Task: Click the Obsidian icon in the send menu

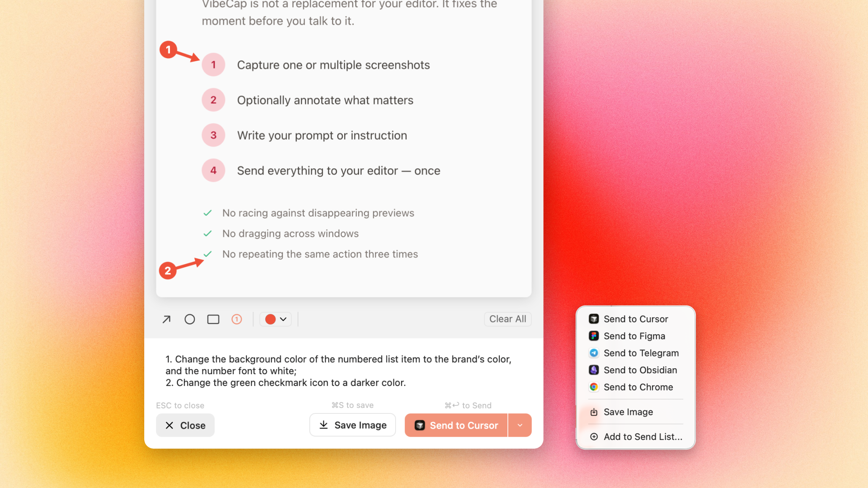Action: click(x=593, y=370)
